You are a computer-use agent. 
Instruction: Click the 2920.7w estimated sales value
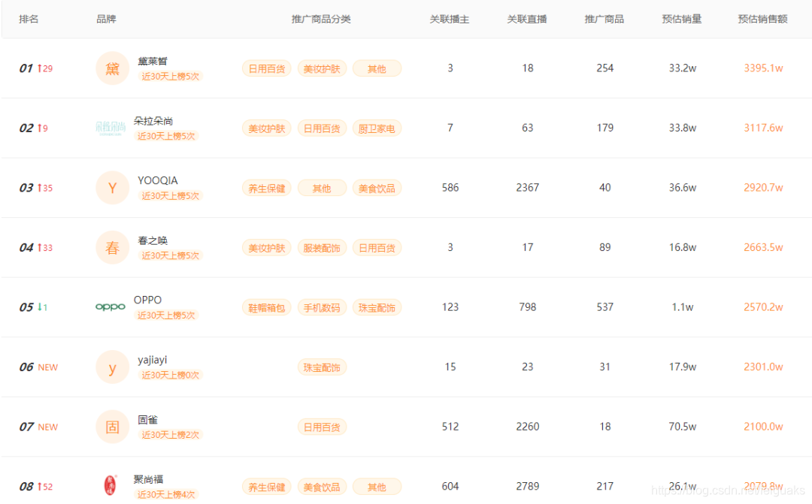(x=763, y=187)
